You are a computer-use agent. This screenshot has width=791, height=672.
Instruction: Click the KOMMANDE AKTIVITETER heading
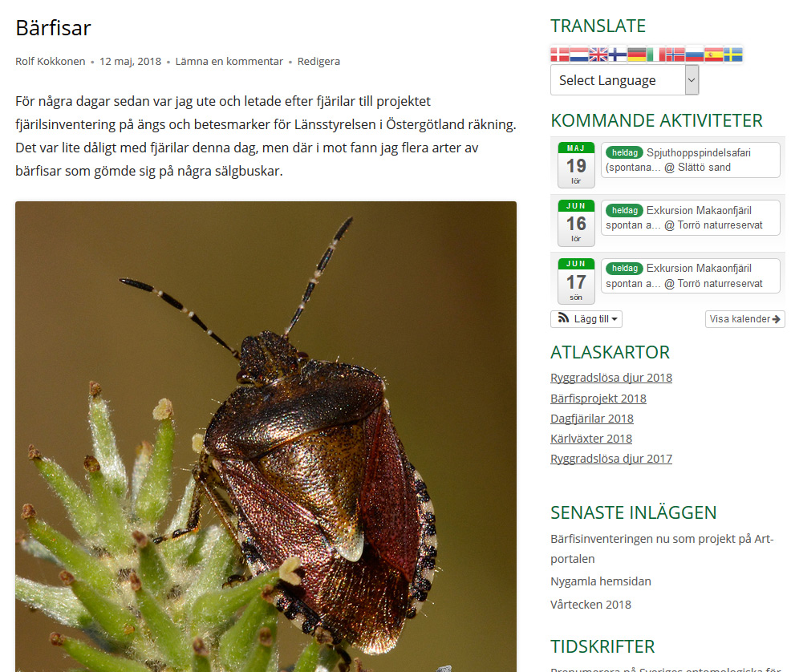tap(656, 120)
